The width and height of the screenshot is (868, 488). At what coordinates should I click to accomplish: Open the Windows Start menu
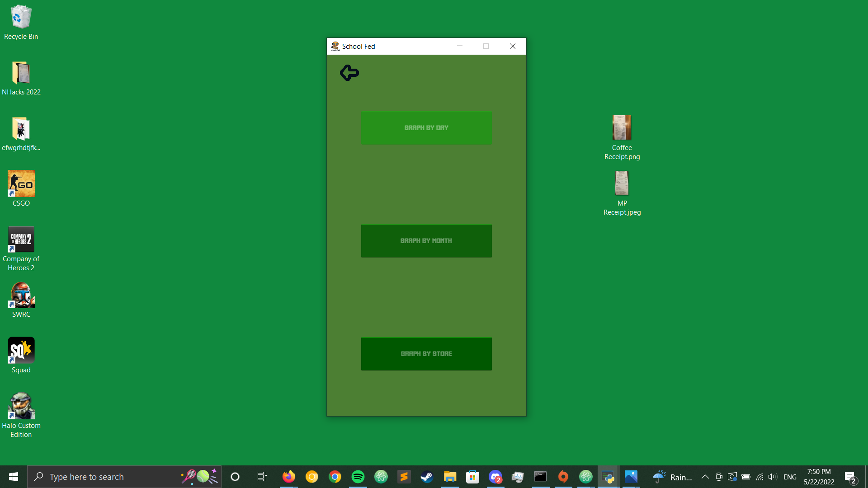[14, 477]
